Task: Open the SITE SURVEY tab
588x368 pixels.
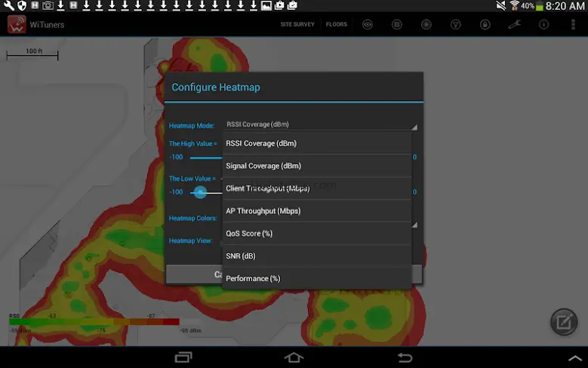Action: pyautogui.click(x=297, y=24)
